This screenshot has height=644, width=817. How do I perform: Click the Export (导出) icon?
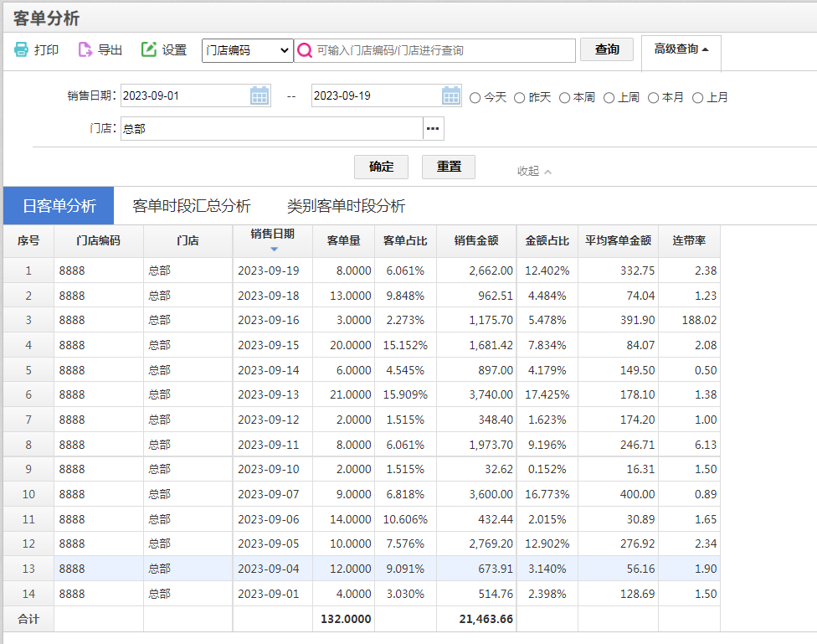coord(85,49)
